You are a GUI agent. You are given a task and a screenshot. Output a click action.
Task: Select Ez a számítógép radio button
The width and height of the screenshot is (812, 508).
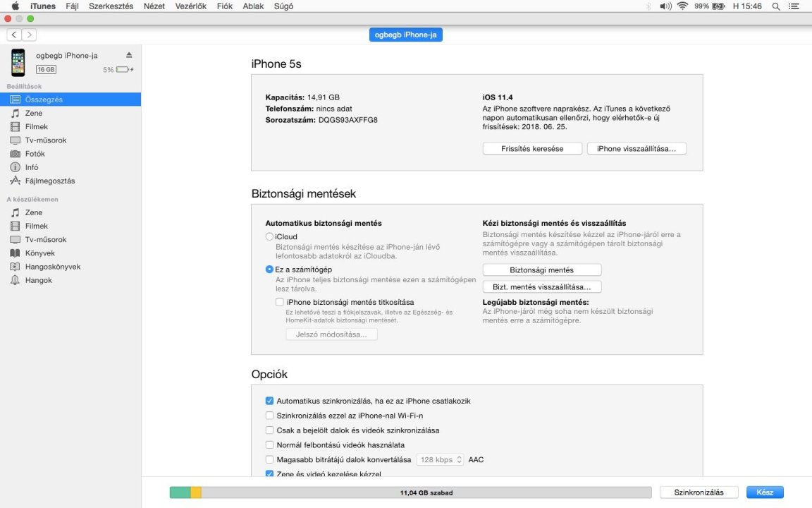pyautogui.click(x=269, y=269)
